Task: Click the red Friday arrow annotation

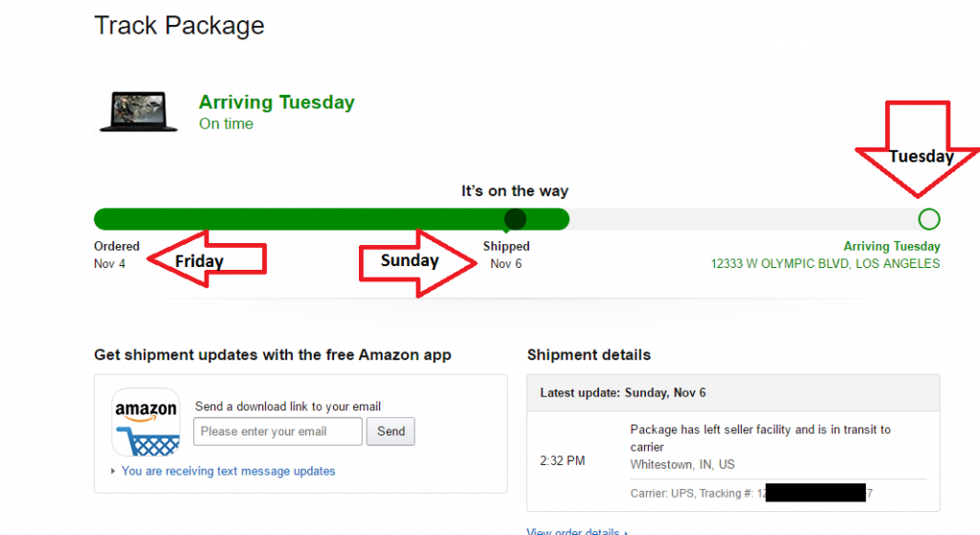Action: pos(205,259)
